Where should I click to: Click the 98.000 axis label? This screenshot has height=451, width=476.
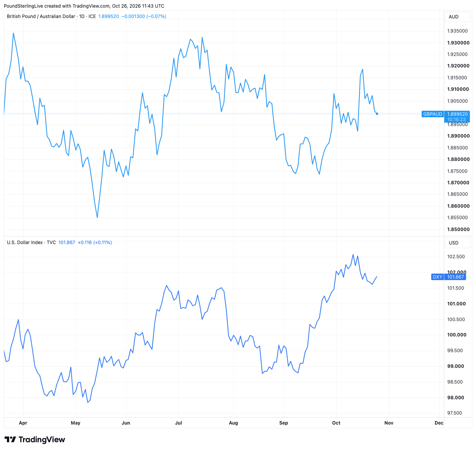coord(455,398)
